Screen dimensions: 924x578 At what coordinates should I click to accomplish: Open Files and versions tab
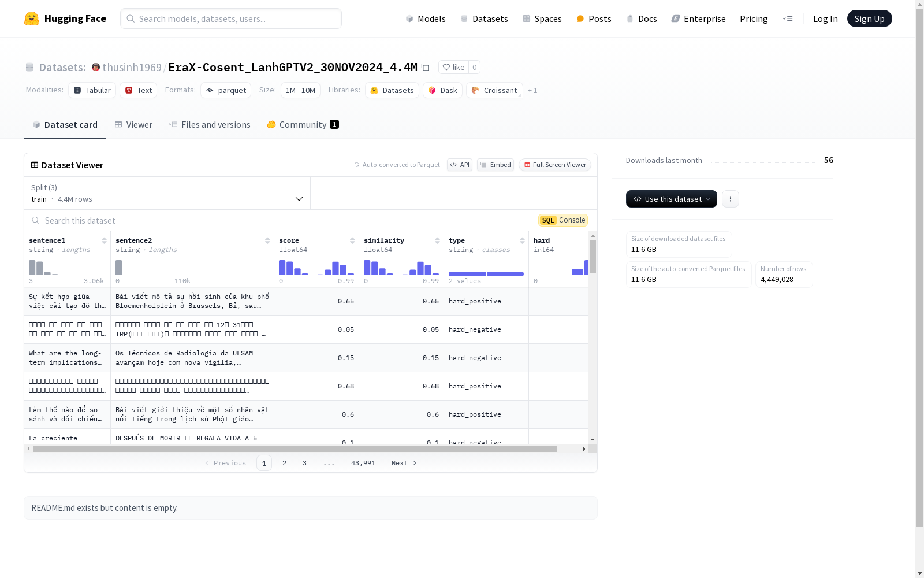pyautogui.click(x=210, y=124)
